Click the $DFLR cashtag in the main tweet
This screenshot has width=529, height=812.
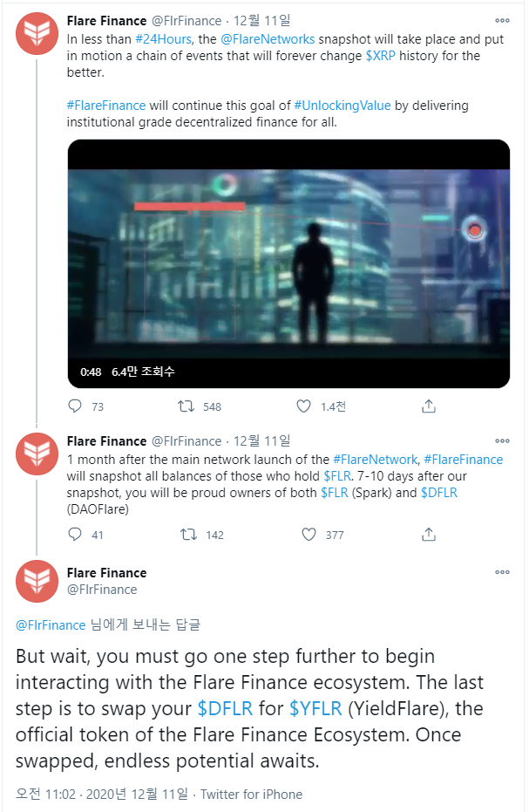point(225,708)
